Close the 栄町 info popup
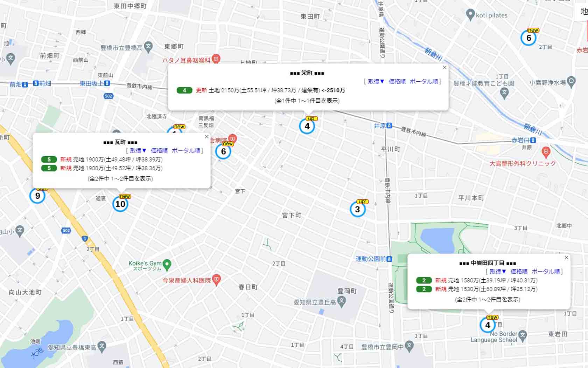Screen dimensions: 588x368 pyautogui.click(x=444, y=67)
